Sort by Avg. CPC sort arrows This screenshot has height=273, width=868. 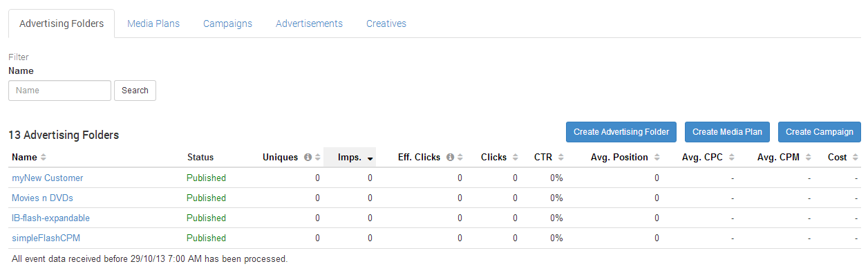pos(731,158)
